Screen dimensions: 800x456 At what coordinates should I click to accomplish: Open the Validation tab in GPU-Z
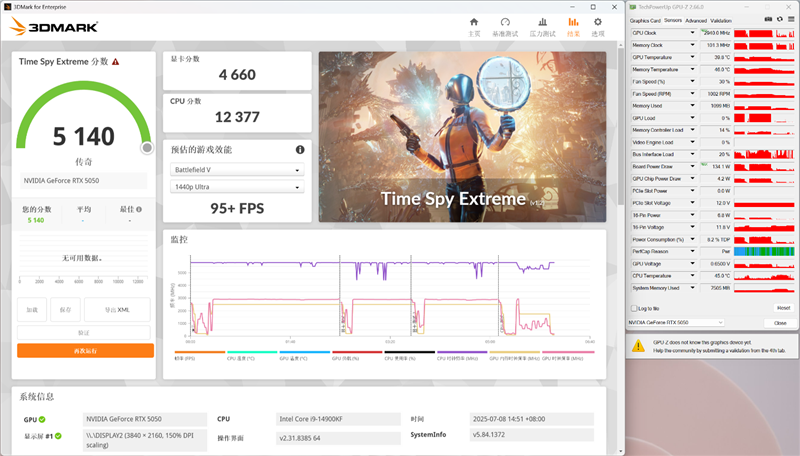coord(721,20)
